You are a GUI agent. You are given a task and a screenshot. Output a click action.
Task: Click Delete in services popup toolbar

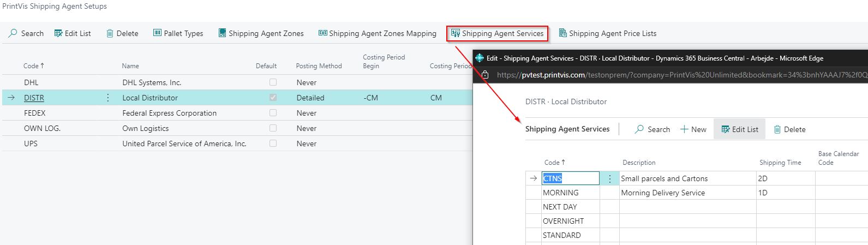pos(789,129)
